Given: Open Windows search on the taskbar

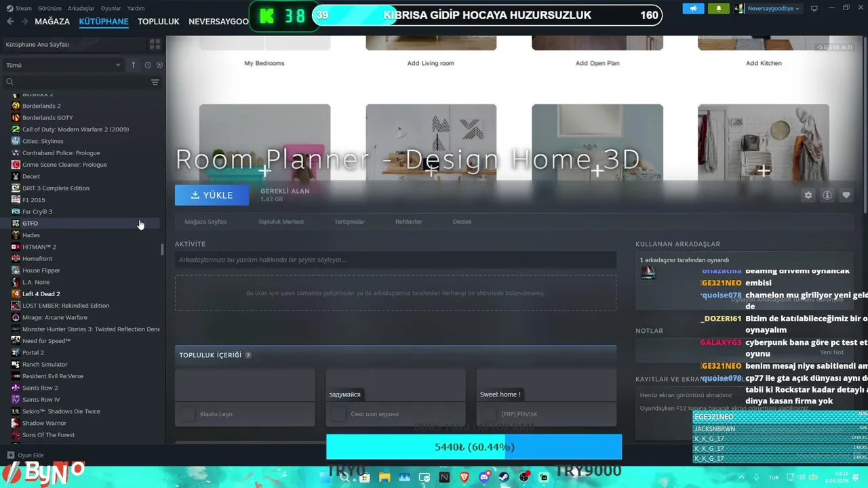Looking at the screenshot, I should point(344,477).
